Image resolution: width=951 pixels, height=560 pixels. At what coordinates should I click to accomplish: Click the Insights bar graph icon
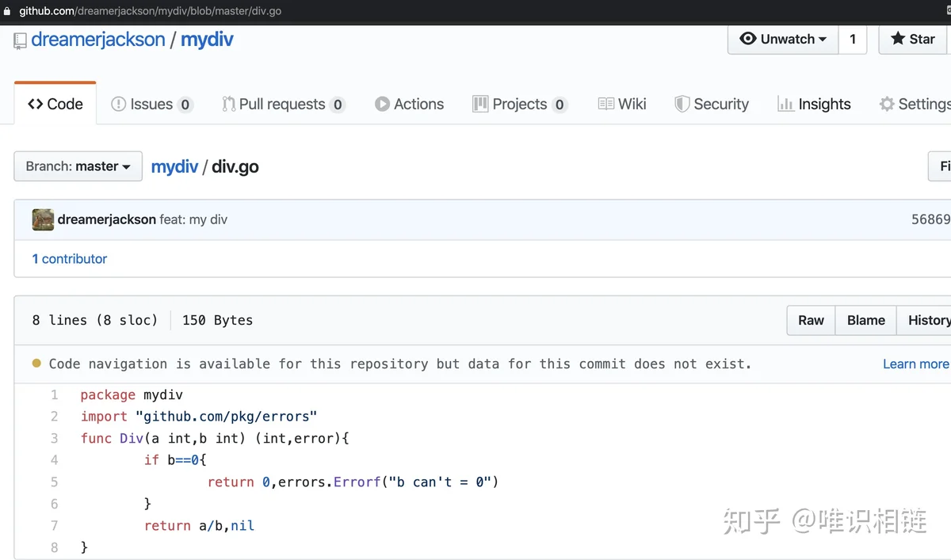click(785, 104)
